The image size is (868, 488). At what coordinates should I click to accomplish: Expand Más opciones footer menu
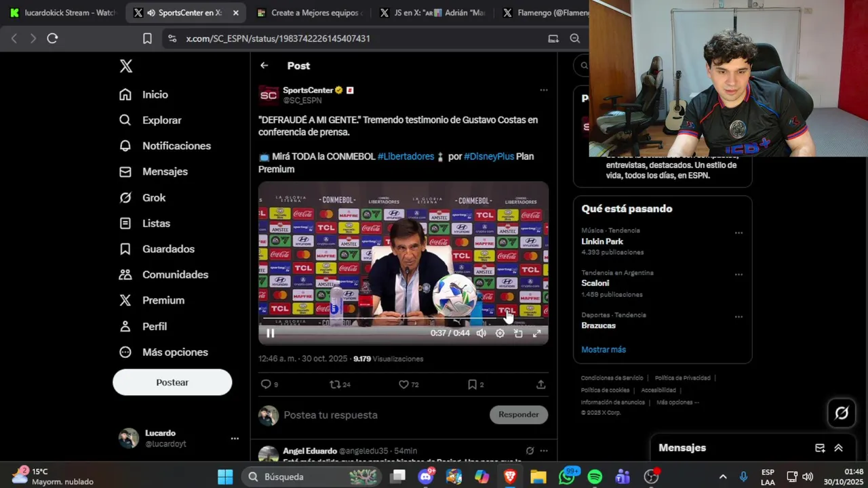point(677,403)
